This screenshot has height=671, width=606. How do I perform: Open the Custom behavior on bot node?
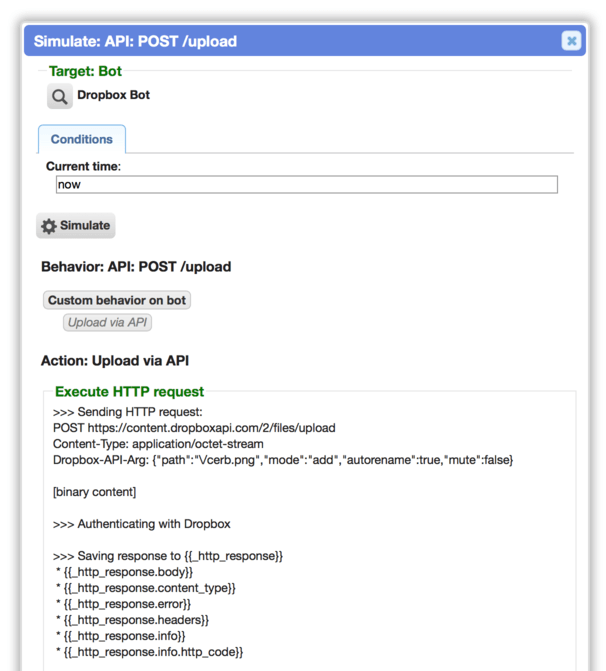pos(117,300)
